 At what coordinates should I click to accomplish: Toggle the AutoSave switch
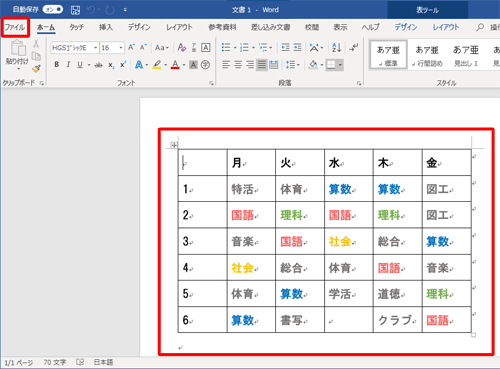(53, 10)
